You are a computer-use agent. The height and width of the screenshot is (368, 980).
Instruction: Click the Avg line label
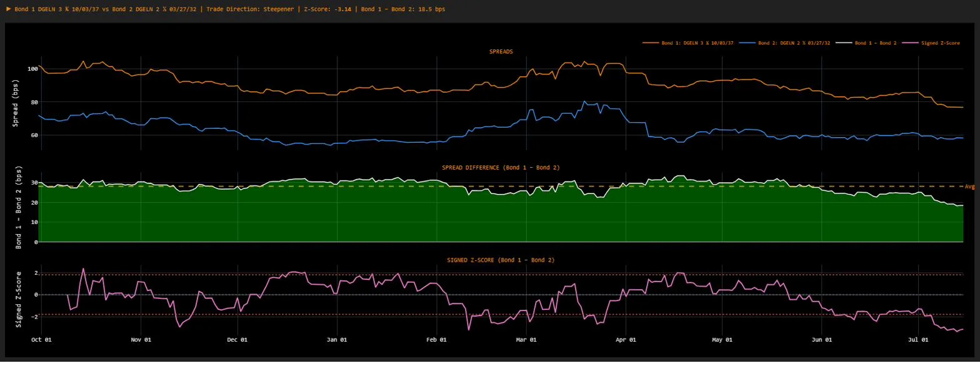(970, 187)
